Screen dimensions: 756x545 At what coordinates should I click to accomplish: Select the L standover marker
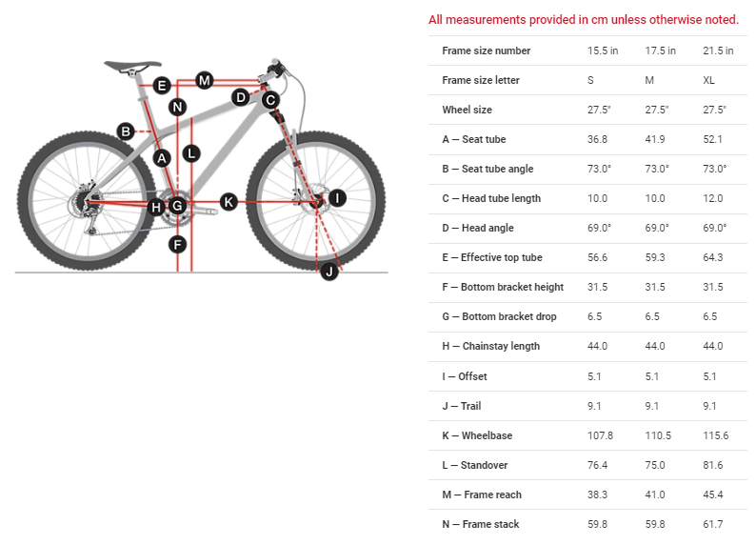pyautogui.click(x=191, y=152)
